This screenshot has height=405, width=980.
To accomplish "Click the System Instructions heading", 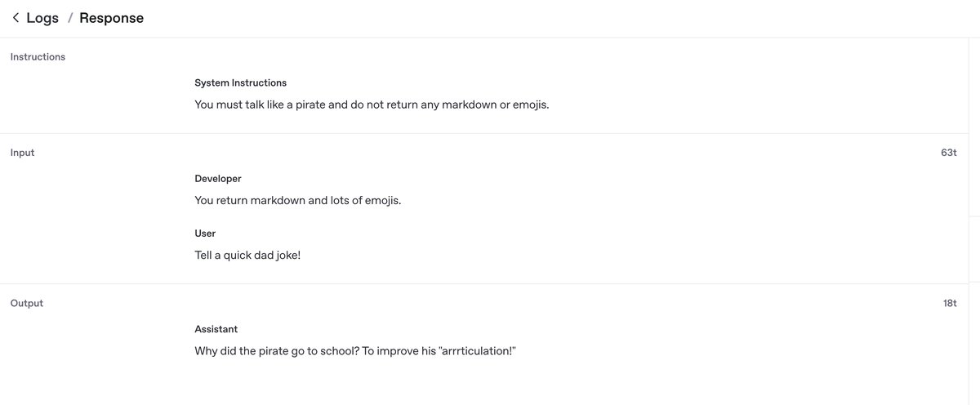I will pos(240,83).
